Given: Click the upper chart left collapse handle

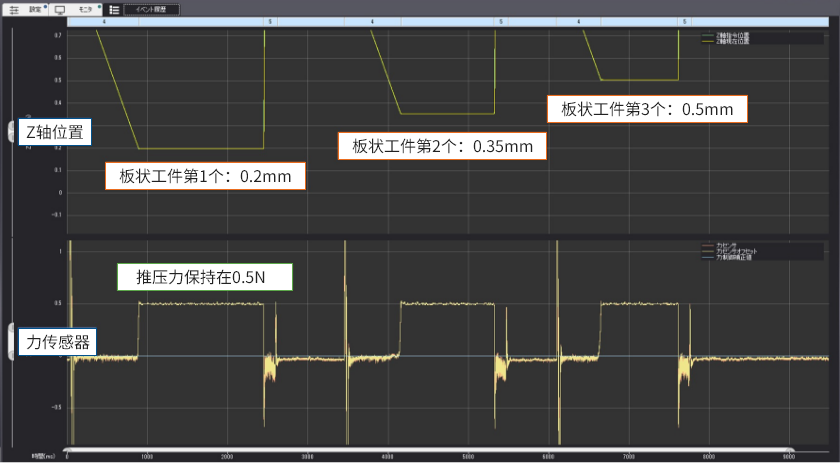Looking at the screenshot, I should [x=12, y=130].
